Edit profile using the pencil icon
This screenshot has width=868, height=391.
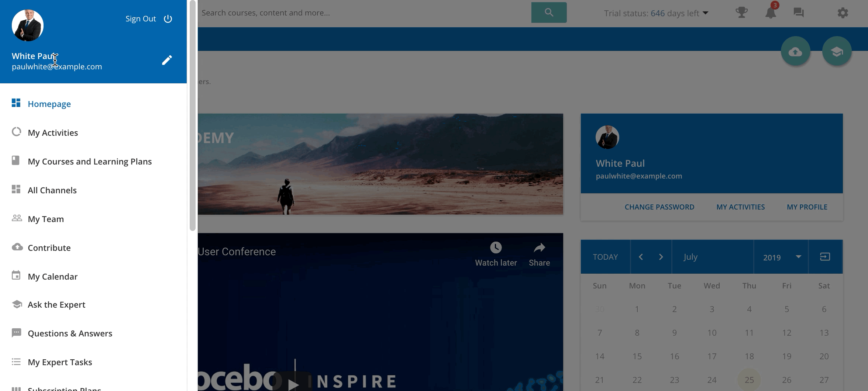click(x=167, y=60)
